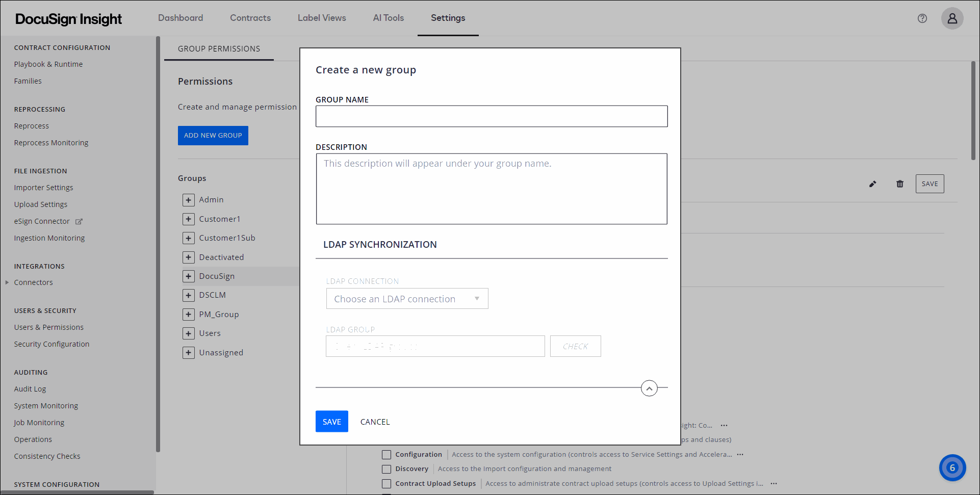
Task: Click the outlined SAVE button behind dialog
Action: [930, 184]
